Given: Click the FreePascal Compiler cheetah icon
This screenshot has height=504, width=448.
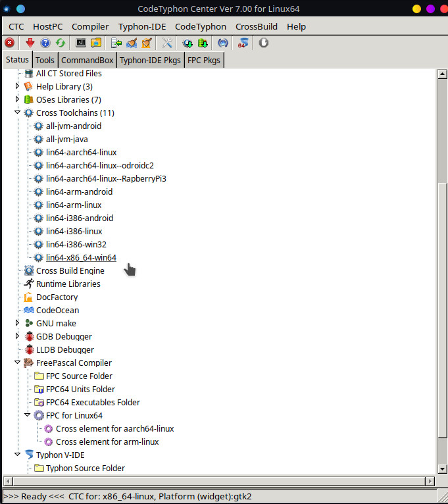Looking at the screenshot, I should tap(28, 363).
